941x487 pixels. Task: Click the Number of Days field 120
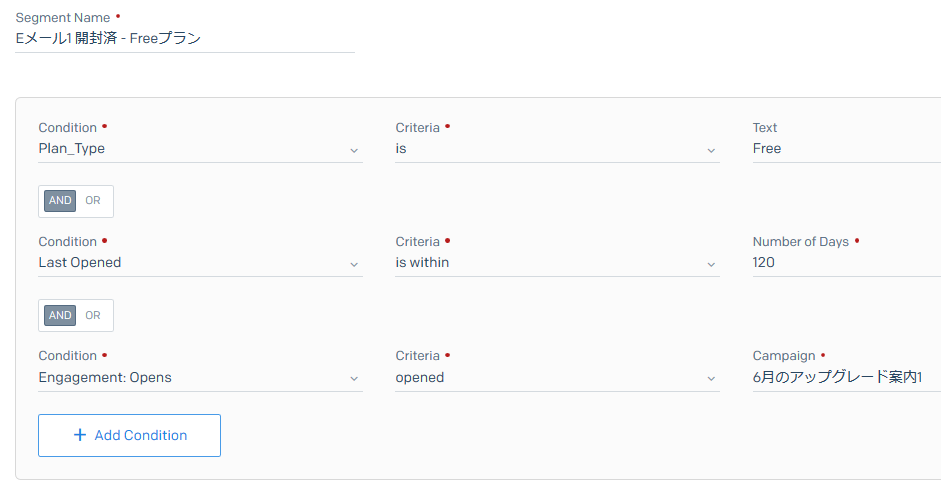tap(847, 263)
